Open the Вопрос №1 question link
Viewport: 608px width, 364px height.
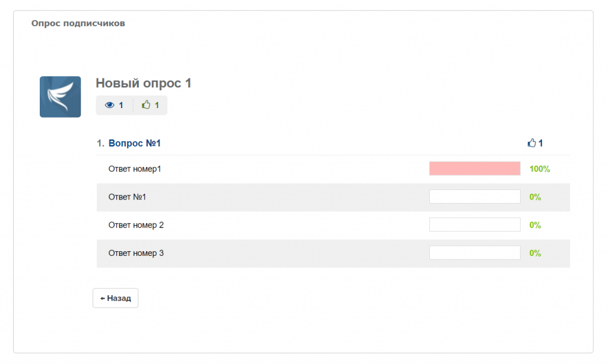[135, 143]
